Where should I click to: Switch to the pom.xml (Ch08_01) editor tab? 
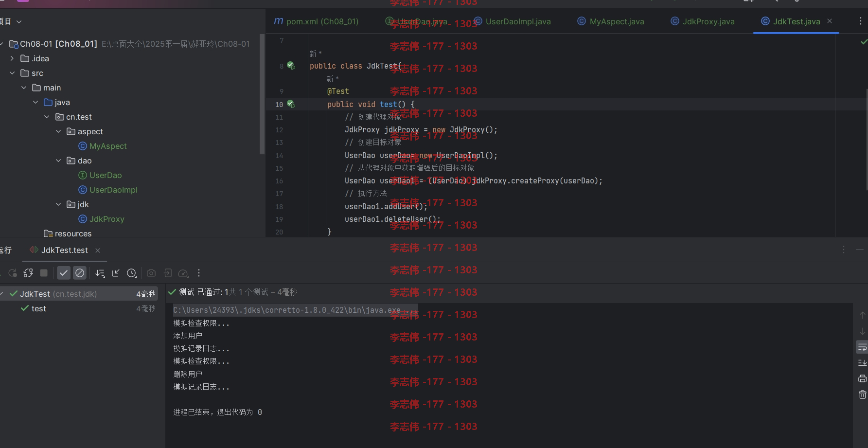[x=316, y=21]
